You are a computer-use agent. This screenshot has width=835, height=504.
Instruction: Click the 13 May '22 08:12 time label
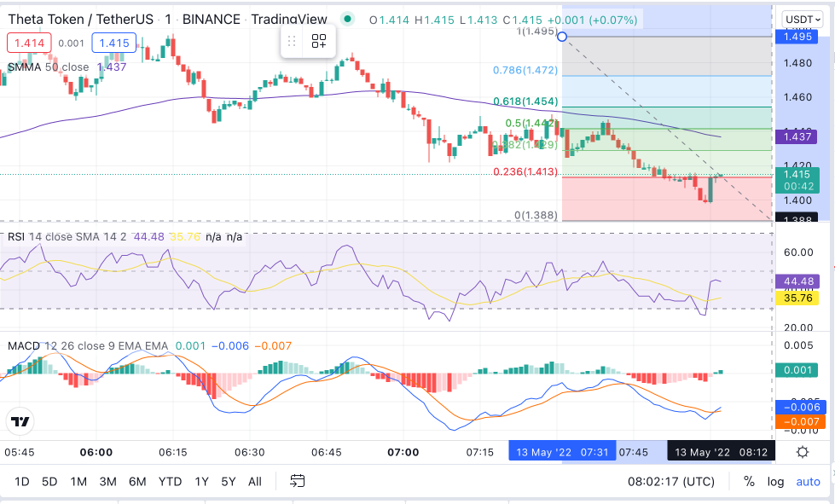pos(721,452)
